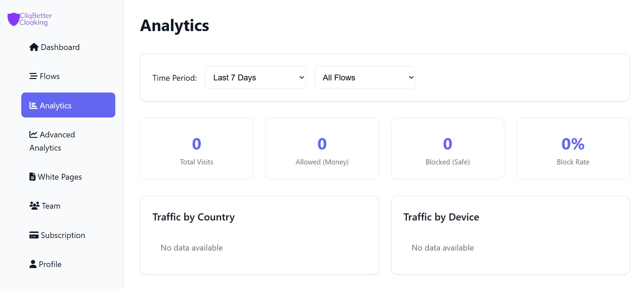Click the CliqBetter Cloaking brand text
The width and height of the screenshot is (644, 289).
[x=35, y=19]
